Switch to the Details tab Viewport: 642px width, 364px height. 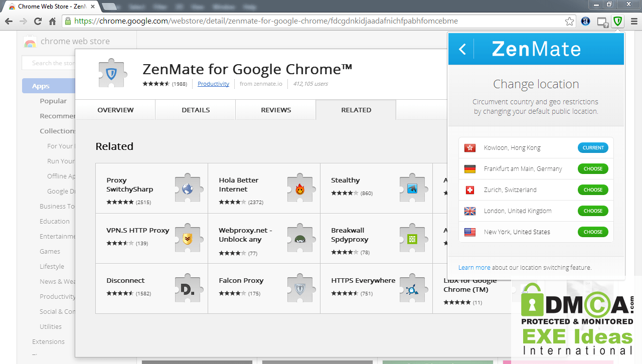(196, 110)
